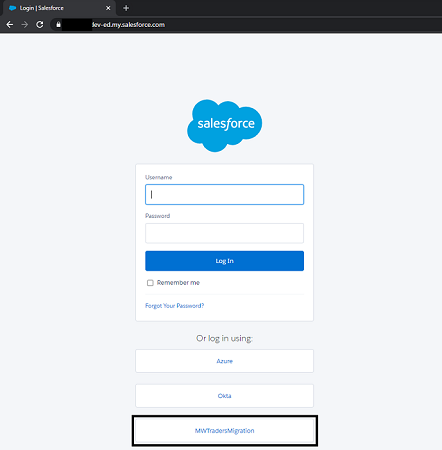Viewport: 442px width, 450px height.
Task: Log in using Azure
Action: pyautogui.click(x=224, y=361)
